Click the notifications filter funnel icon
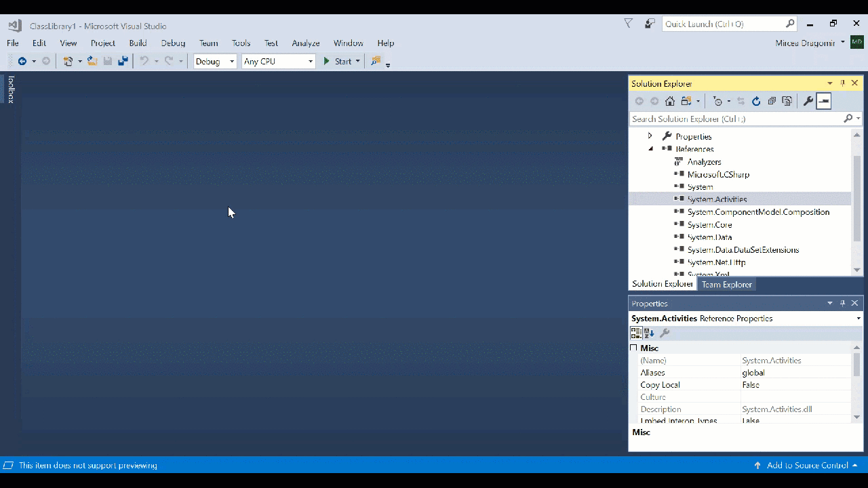 tap(628, 24)
